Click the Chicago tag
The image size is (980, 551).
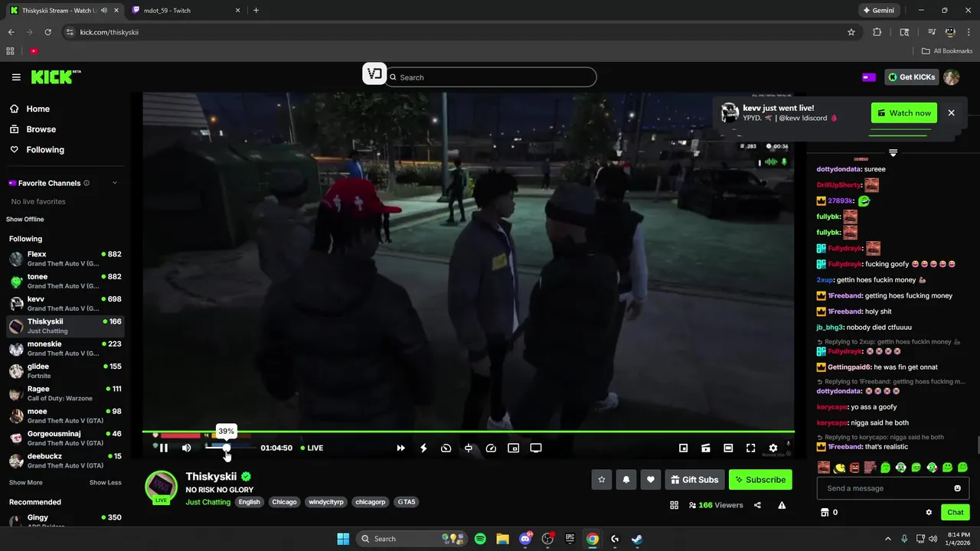pos(284,502)
